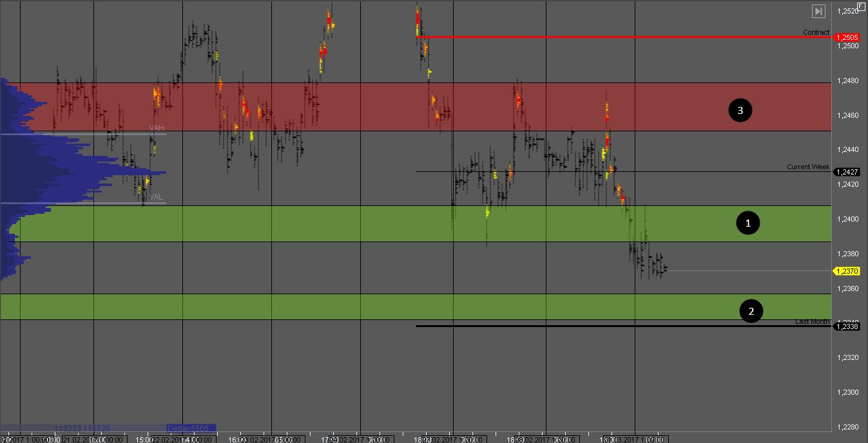Screen dimensions: 868x443
Task: Click the VAL value area label
Action: 156,197
